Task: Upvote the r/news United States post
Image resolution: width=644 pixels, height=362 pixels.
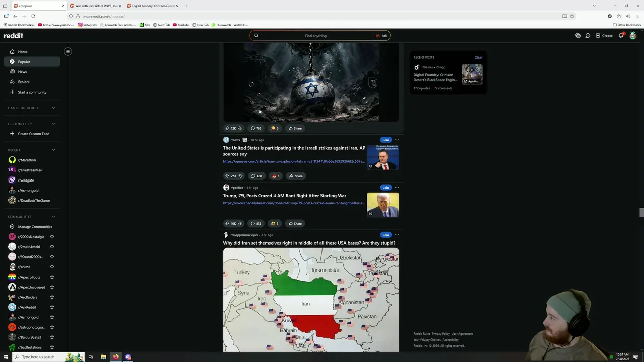Action: click(x=227, y=176)
